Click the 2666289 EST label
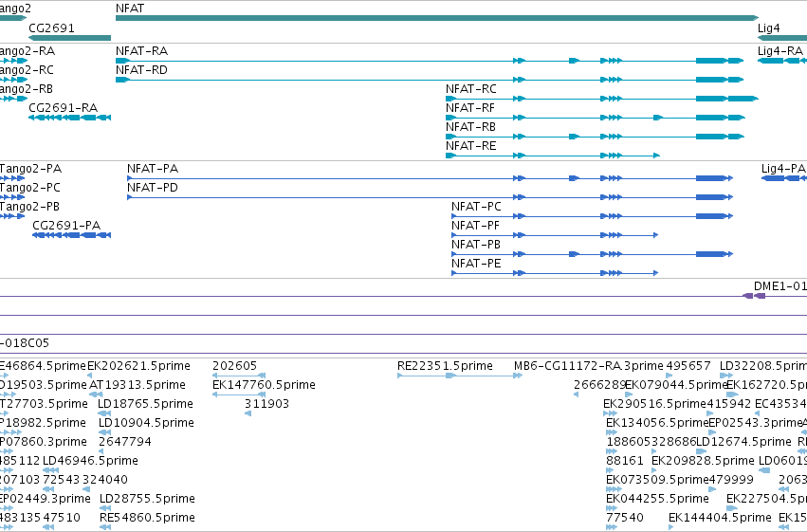This screenshot has height=532, width=807. [599, 385]
